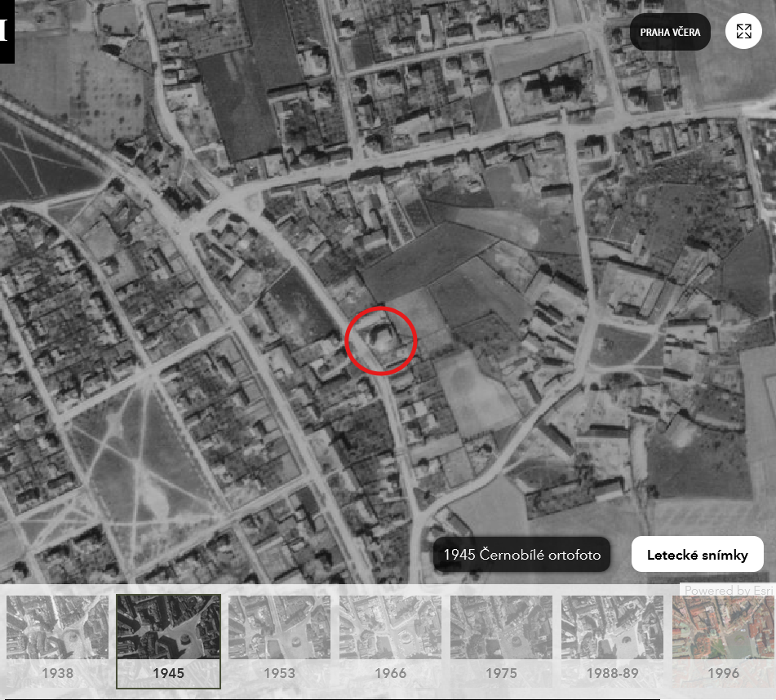Image resolution: width=776 pixels, height=700 pixels.
Task: Click the year label 1966 in timeline
Action: (x=390, y=673)
